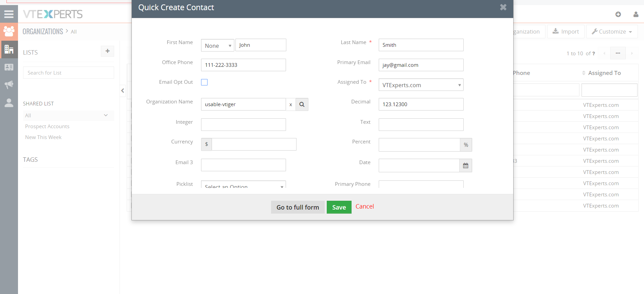This screenshot has width=644, height=294.
Task: Click the quick create plus icon
Action: click(x=618, y=14)
